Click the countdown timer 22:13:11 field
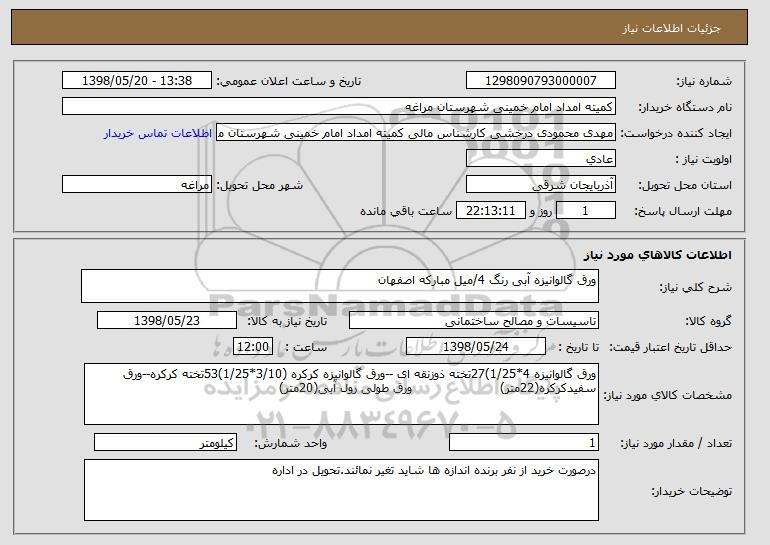The height and width of the screenshot is (545, 770). 491,211
